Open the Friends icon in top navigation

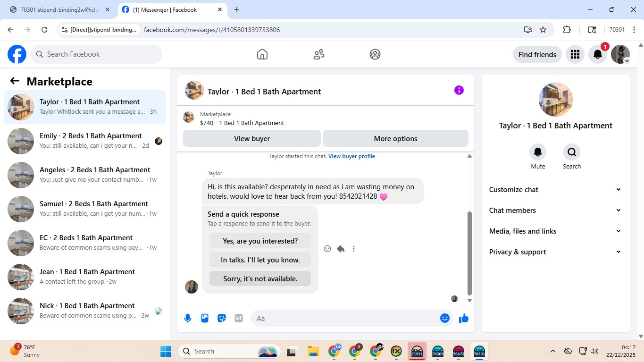coord(319,54)
